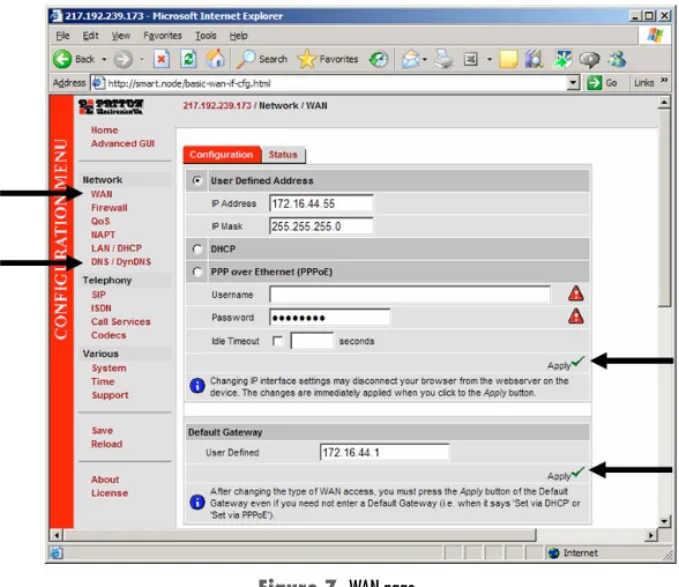Click the Refresh page icon

click(188, 59)
